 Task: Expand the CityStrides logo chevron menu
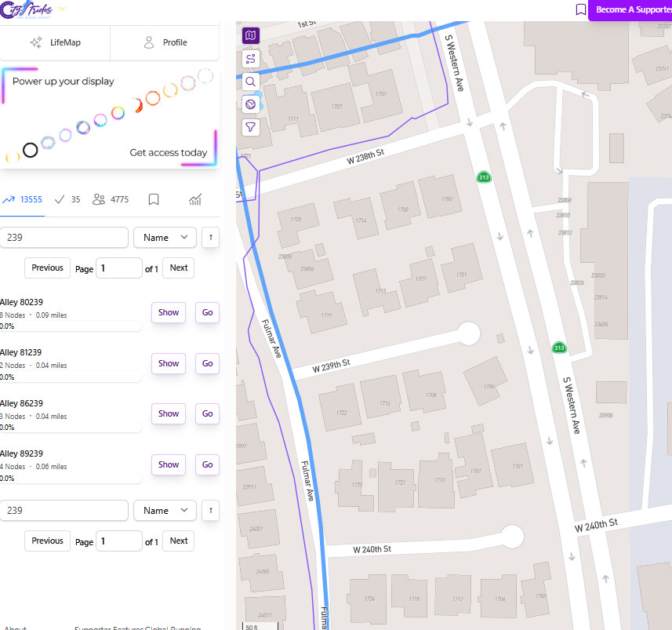coord(62,9)
